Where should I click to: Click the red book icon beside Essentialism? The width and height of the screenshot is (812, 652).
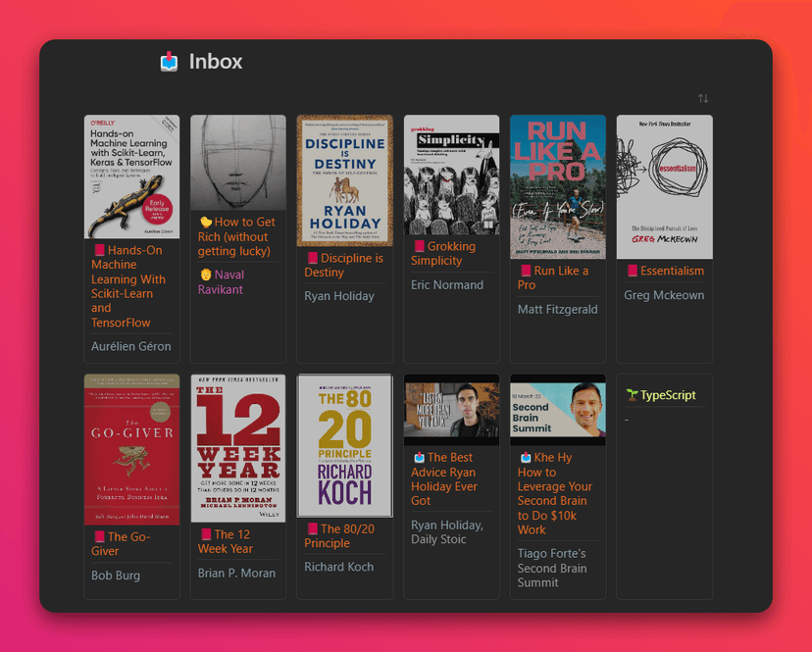coord(632,271)
